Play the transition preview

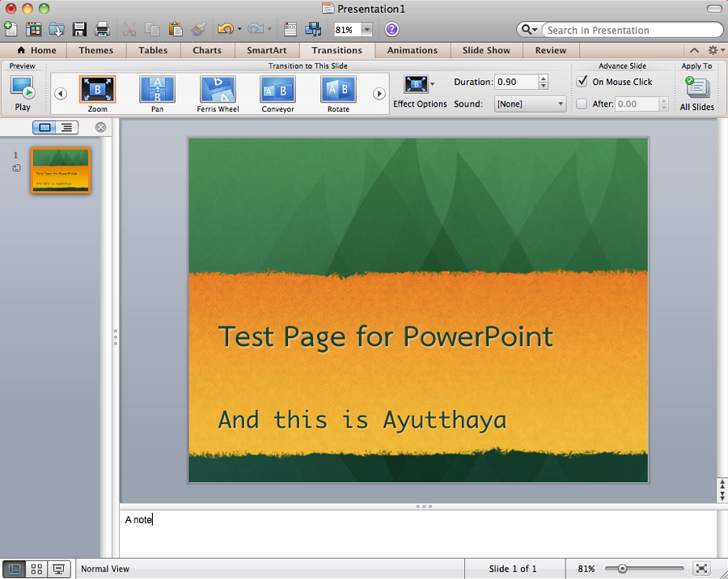pos(23,94)
